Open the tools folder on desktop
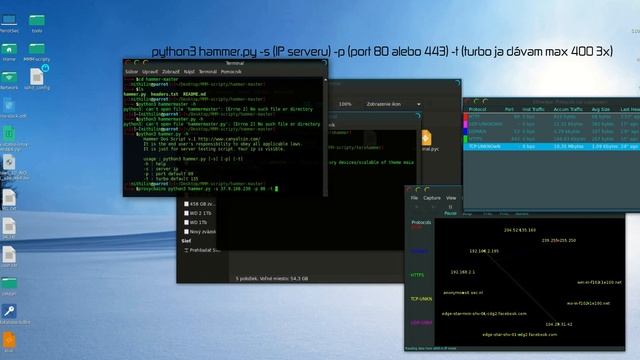 click(37, 23)
